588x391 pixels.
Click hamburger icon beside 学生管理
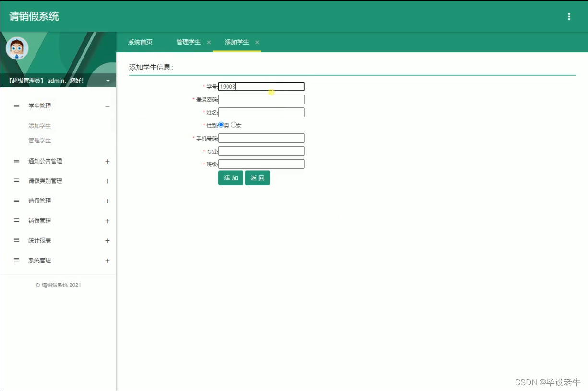pyautogui.click(x=17, y=106)
